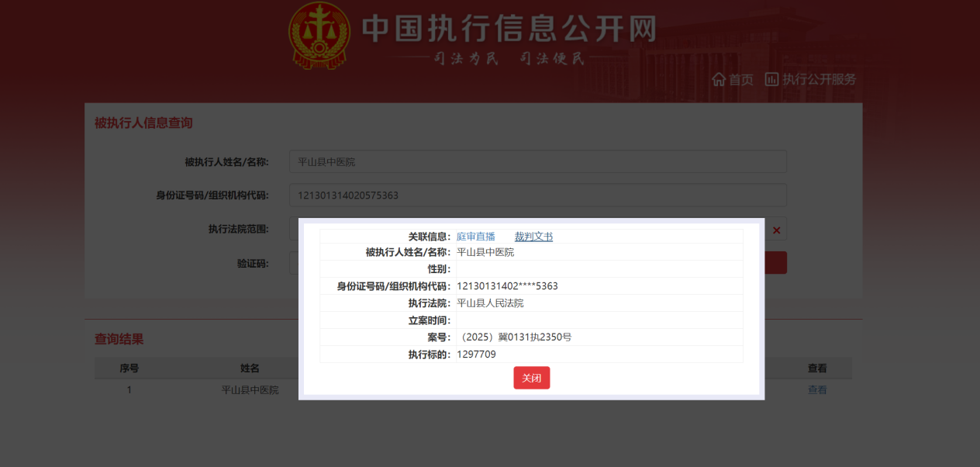This screenshot has width=980, height=467.
Task: Click the red X clear icon
Action: tap(776, 230)
